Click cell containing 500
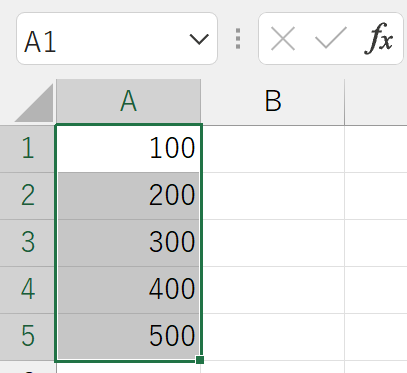Screen dimensions: 407x373 tap(129, 336)
